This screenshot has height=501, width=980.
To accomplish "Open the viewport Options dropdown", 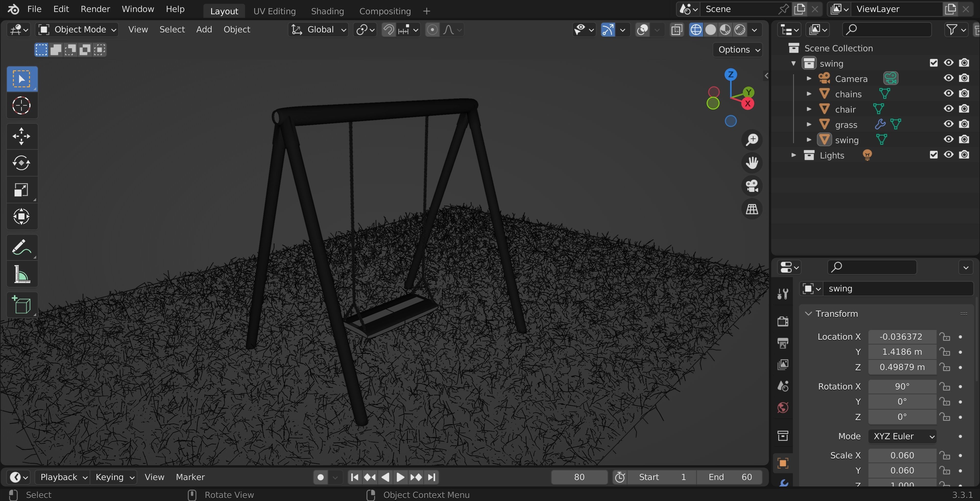I will click(737, 50).
